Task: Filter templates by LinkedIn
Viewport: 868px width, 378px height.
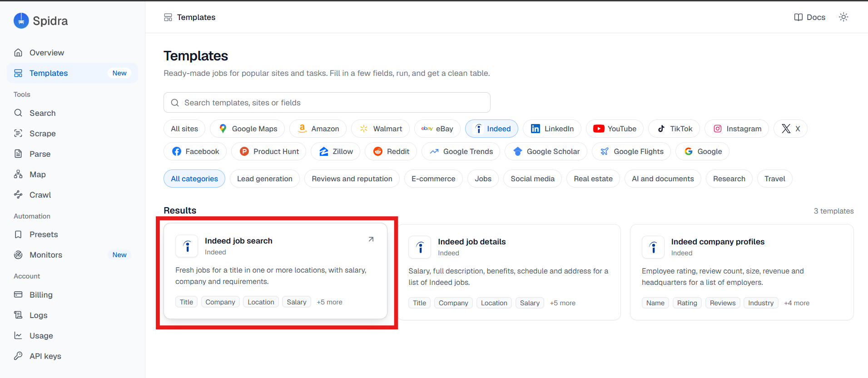Action: coord(552,129)
